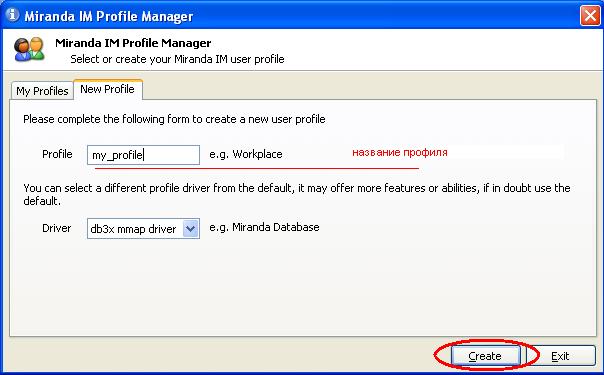Click the 'You can select a different profile driver' paragraph
The height and width of the screenshot is (375, 604).
(297, 194)
